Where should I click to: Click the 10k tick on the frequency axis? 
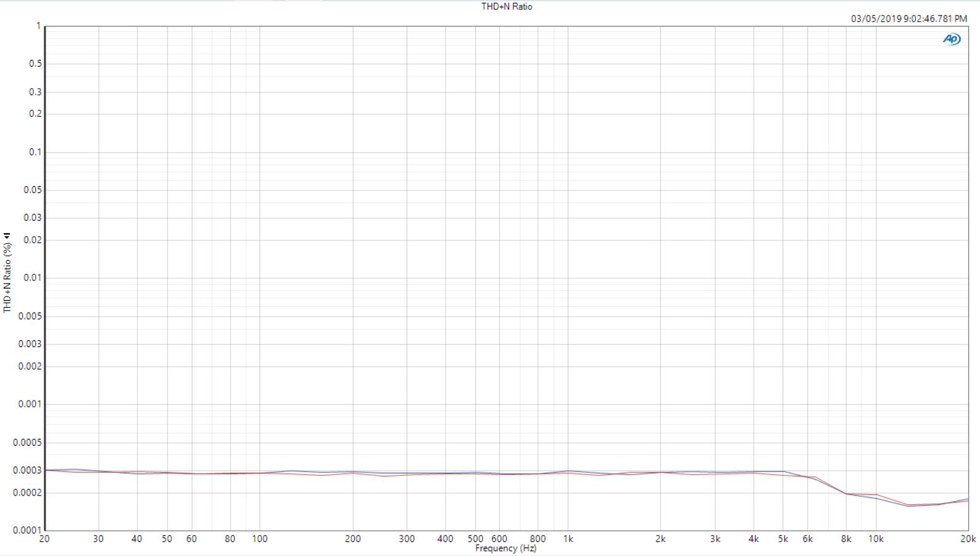(x=876, y=539)
